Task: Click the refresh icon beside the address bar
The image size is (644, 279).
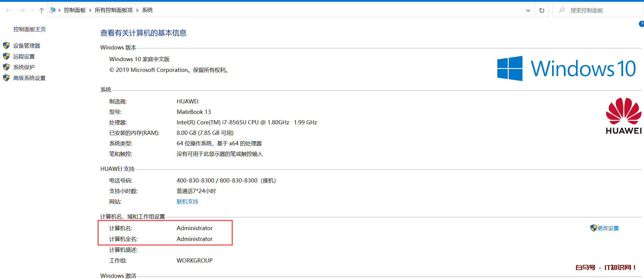Action: pos(542,10)
